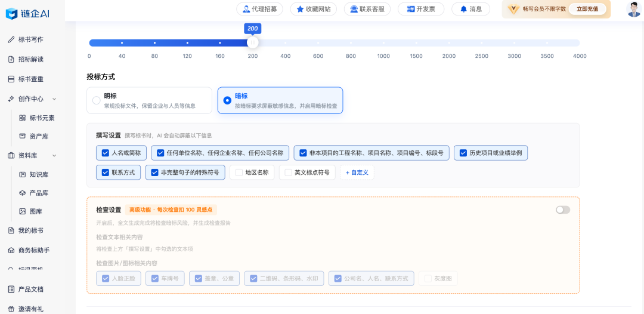This screenshot has width=644, height=314.
Task: Toggle 公司名、人名、联系方式 image checkbox
Action: click(338, 279)
